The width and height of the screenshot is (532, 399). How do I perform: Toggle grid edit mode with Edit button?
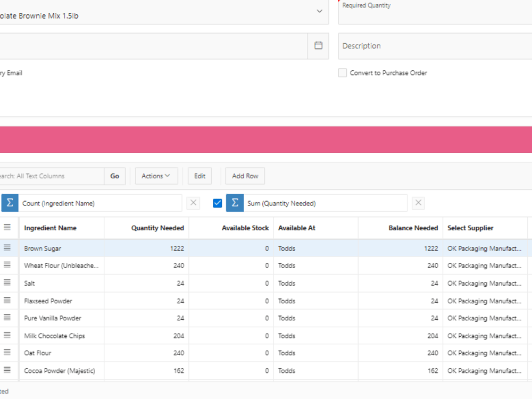click(x=199, y=176)
